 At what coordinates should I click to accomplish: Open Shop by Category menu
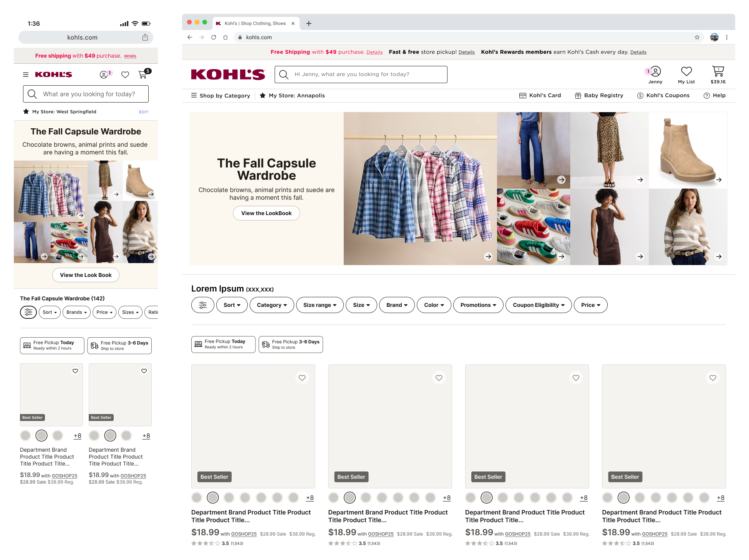coord(220,96)
